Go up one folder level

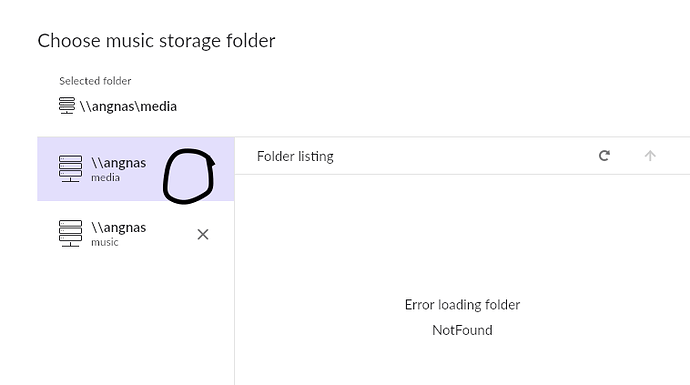pos(650,156)
